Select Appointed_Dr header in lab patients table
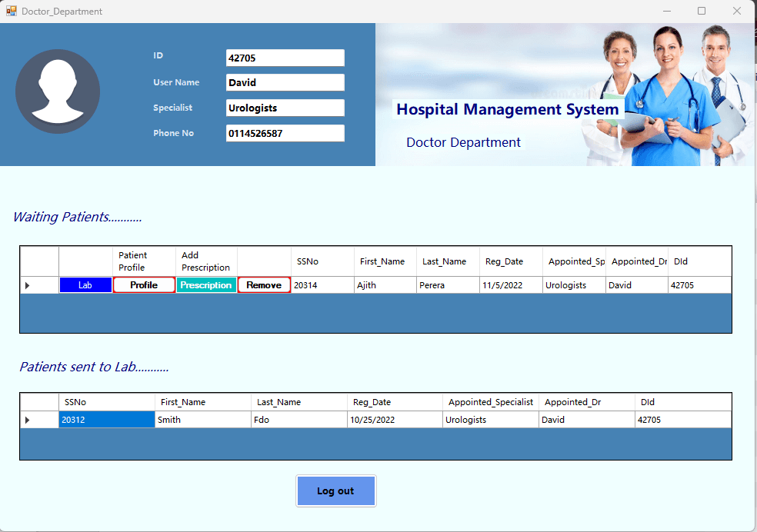This screenshot has height=532, width=757. pyautogui.click(x=586, y=401)
